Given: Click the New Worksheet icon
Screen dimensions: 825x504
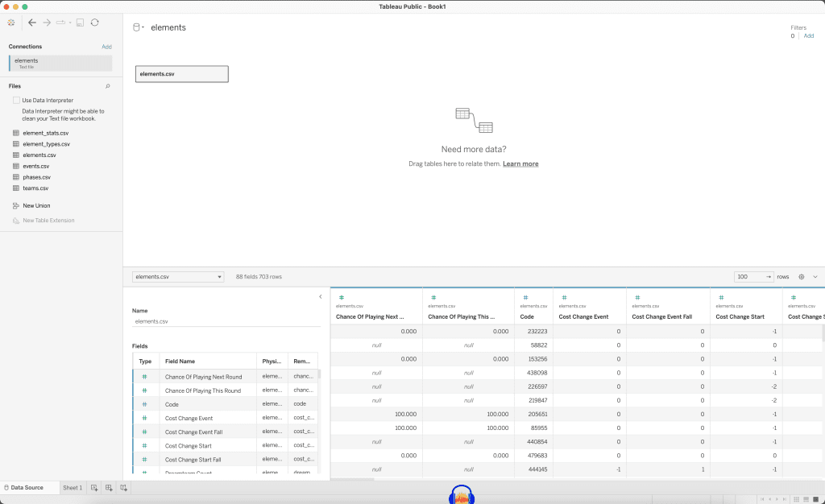Looking at the screenshot, I should click(94, 488).
